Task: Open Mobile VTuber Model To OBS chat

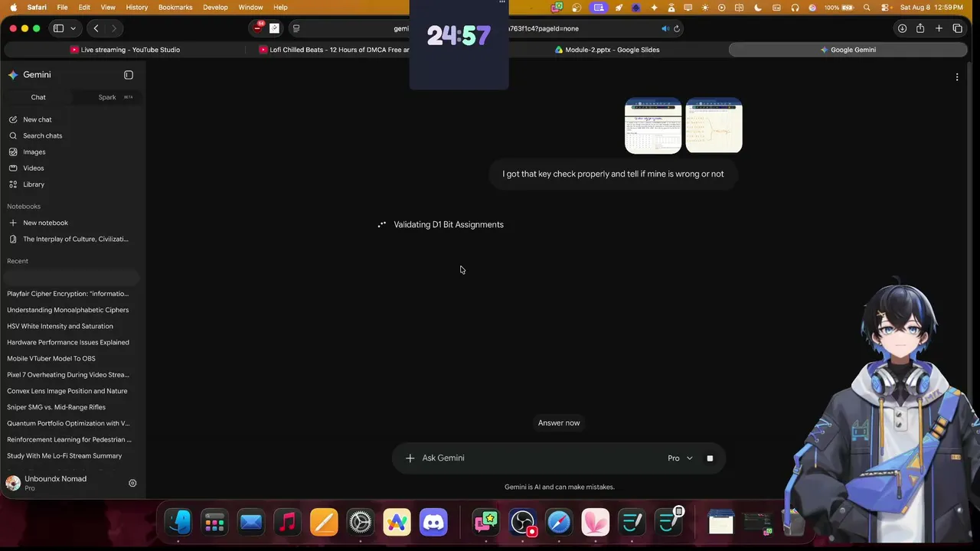Action: point(51,358)
